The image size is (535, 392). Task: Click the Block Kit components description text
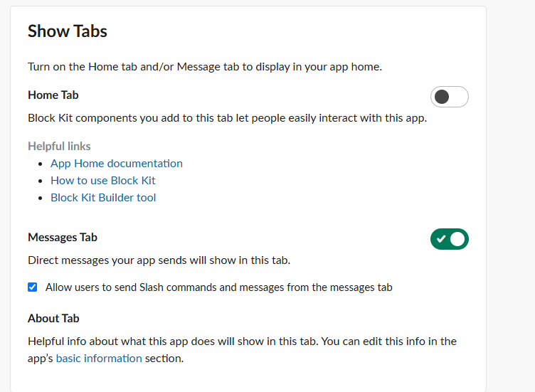pyautogui.click(x=227, y=118)
